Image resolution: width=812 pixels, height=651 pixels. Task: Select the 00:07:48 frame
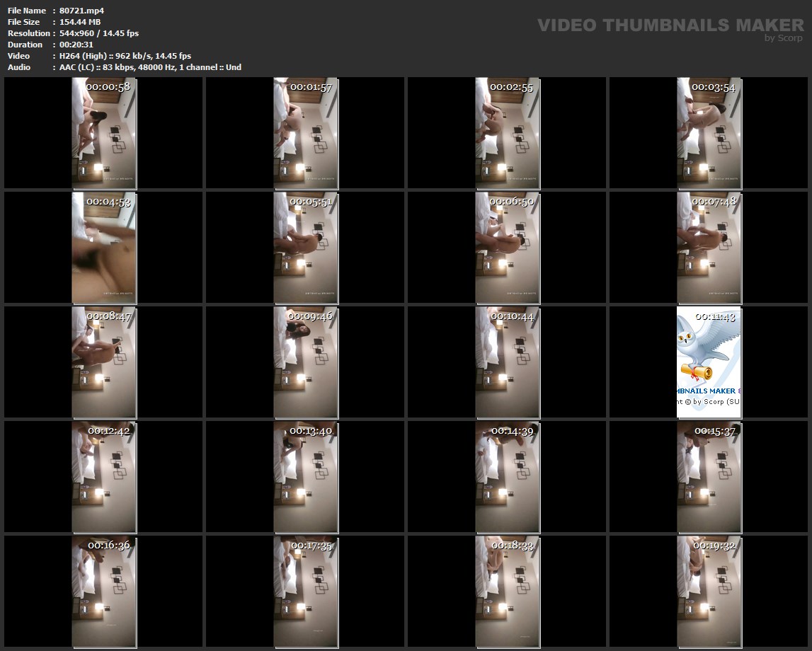pyautogui.click(x=709, y=248)
